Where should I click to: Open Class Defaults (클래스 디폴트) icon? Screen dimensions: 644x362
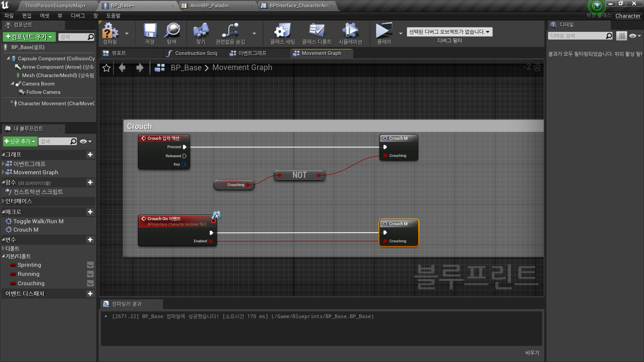point(317,31)
